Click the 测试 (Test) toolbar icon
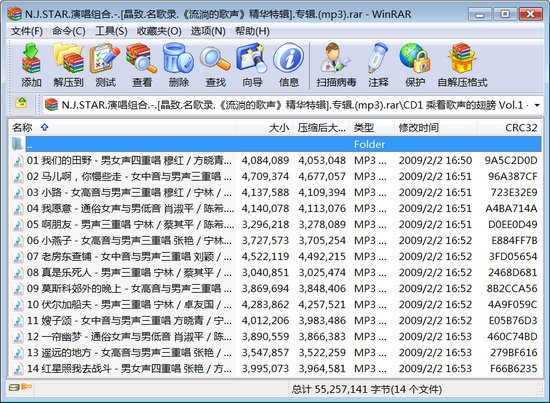The width and height of the screenshot is (550, 403). coord(105,58)
